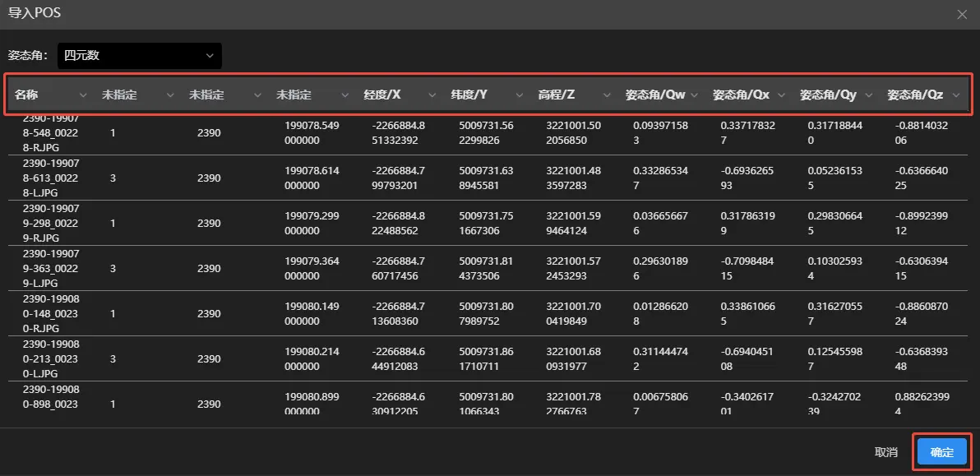
Task: Click the 确定 confirm button
Action: pos(941,452)
